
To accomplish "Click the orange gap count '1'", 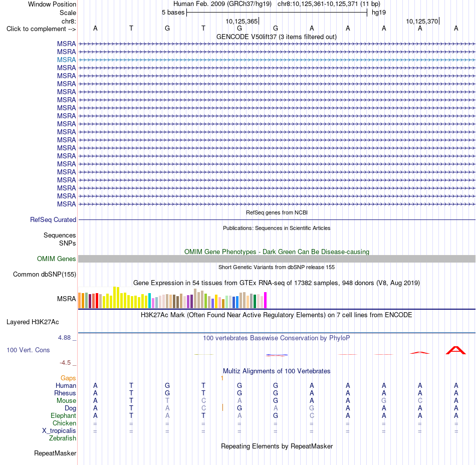I will pos(222,378).
